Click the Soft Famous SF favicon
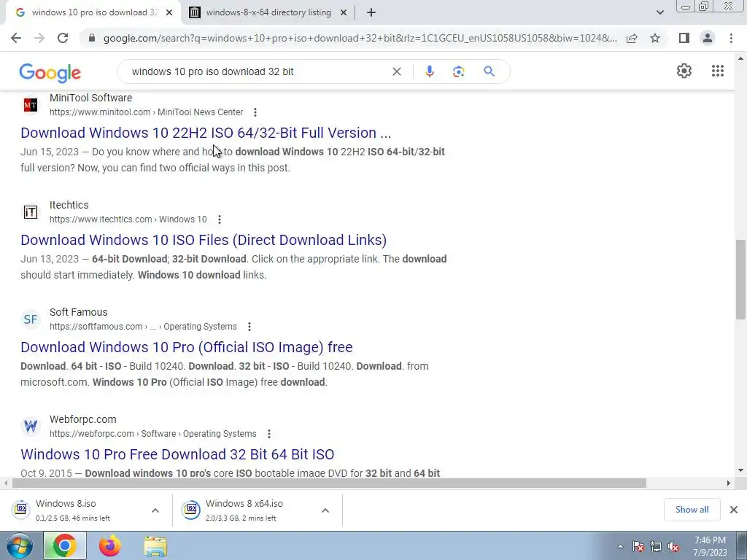747x560 pixels. tap(31, 319)
